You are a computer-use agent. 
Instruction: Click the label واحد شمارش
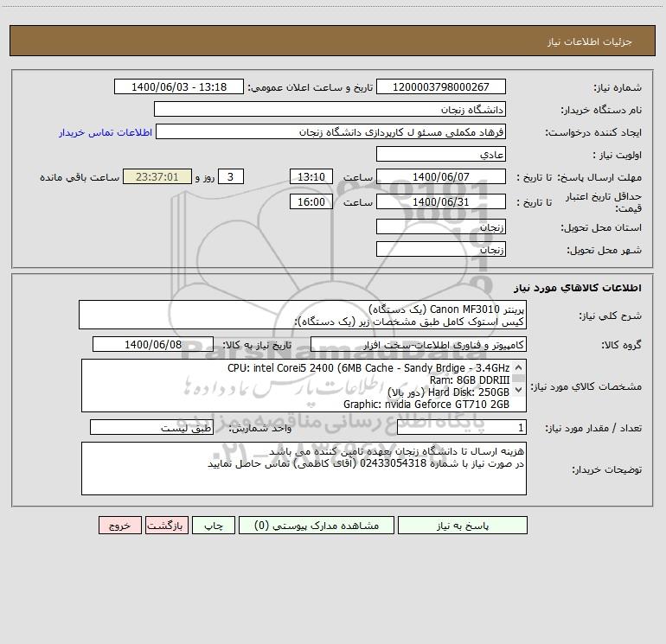(x=260, y=428)
